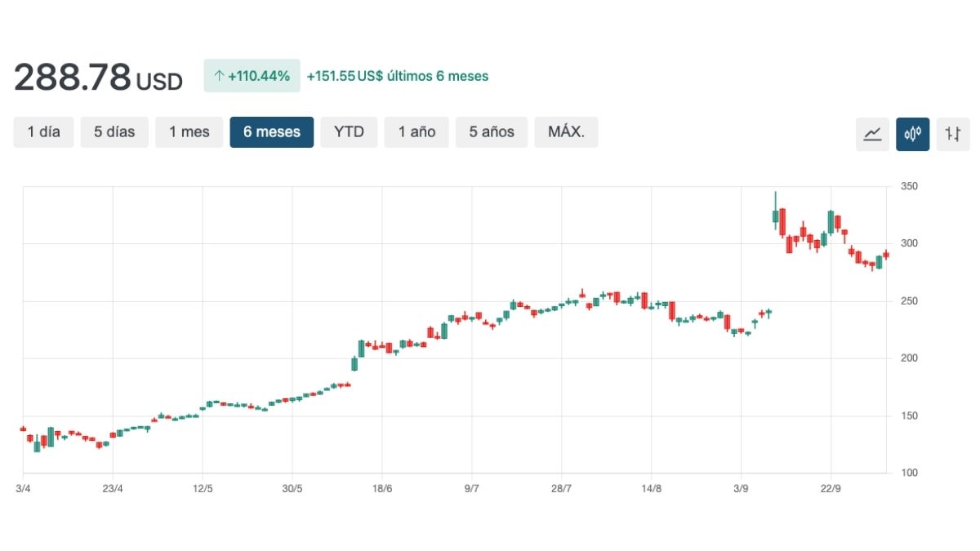Show the 5 días range
This screenshot has width=980, height=551.
[114, 131]
